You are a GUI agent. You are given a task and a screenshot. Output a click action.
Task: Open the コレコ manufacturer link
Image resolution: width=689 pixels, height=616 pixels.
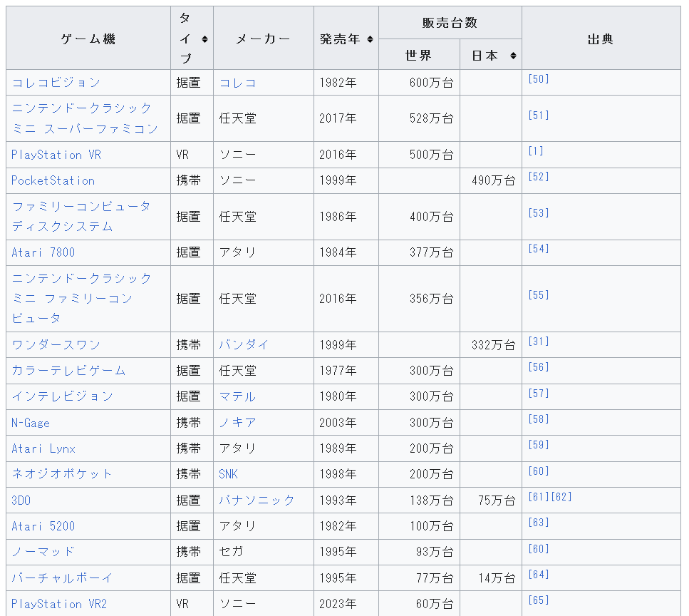(x=237, y=83)
